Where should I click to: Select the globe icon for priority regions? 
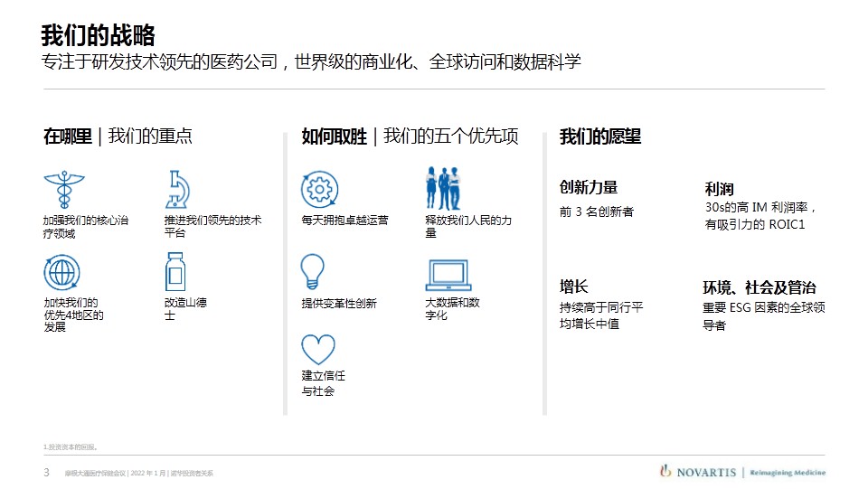point(61,272)
